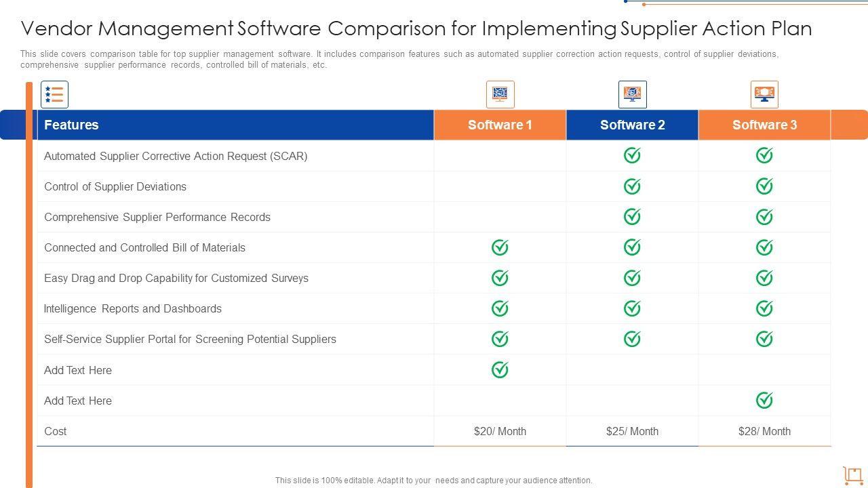Click Software 3 checkmark for Control of Supplier Deviations
The width and height of the screenshot is (868, 488).
tap(764, 186)
